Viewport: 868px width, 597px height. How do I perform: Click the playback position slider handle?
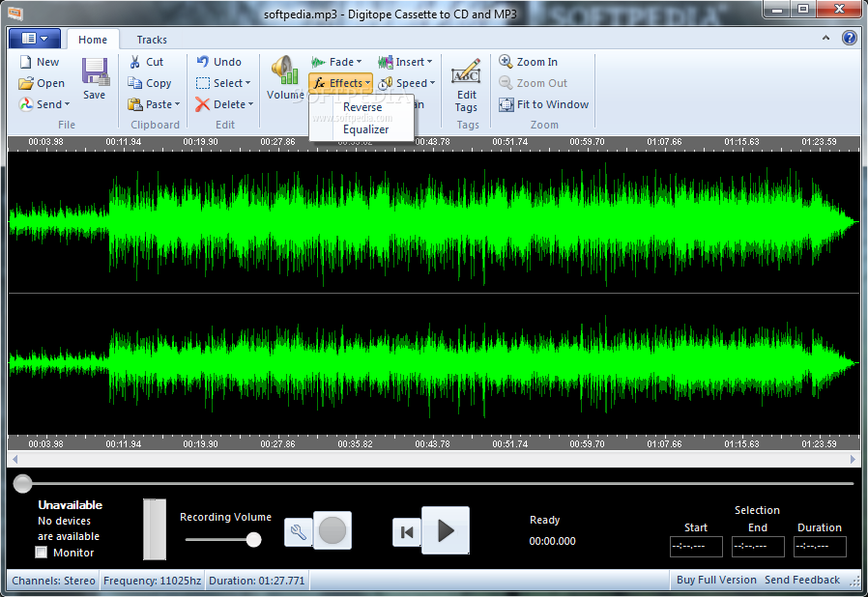pyautogui.click(x=22, y=483)
